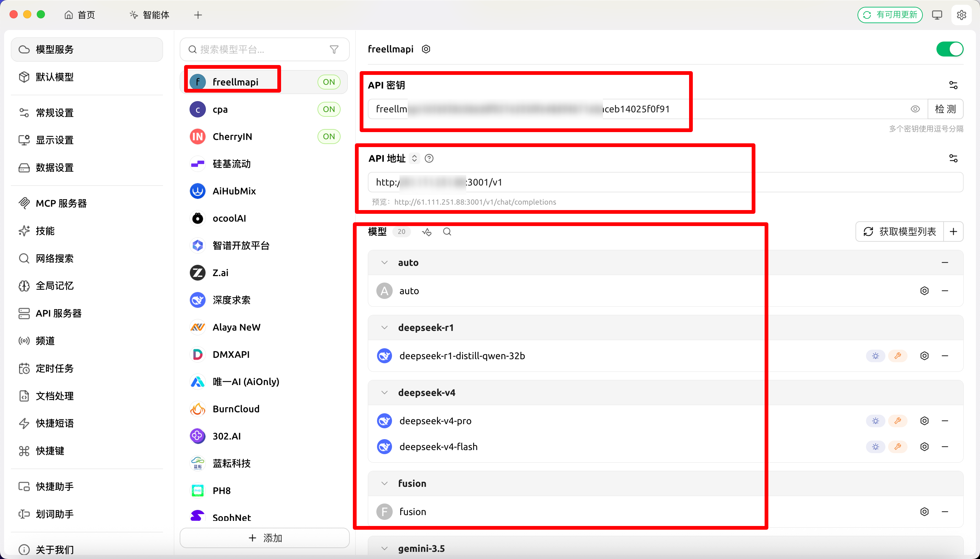Show API key with eye icon
The width and height of the screenshot is (980, 559).
tap(915, 109)
